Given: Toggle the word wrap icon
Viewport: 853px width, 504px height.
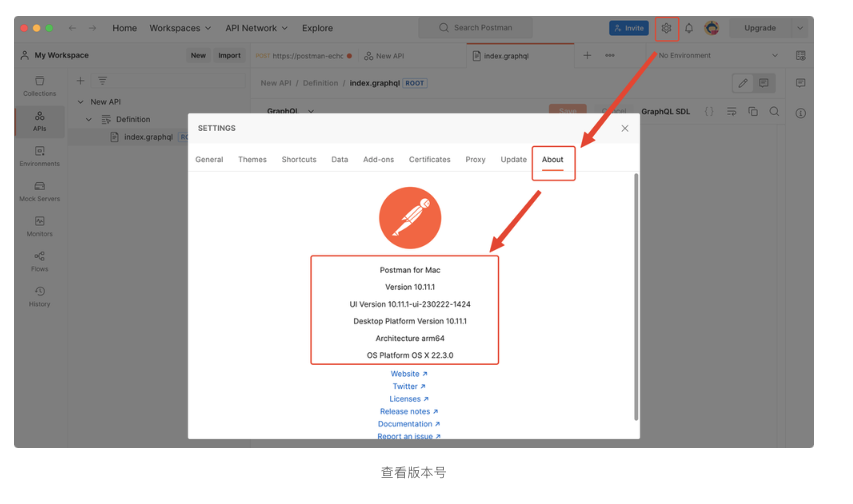Looking at the screenshot, I should tap(732, 112).
